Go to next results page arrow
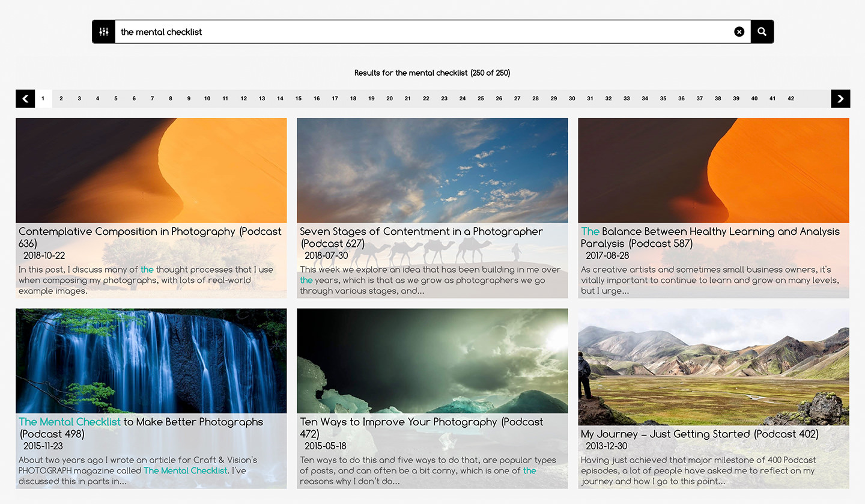865x504 pixels. pos(840,99)
